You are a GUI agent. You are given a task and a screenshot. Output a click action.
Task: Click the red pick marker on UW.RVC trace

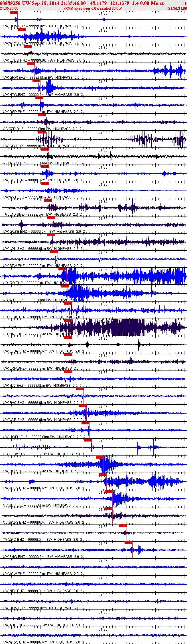click(x=80, y=389)
